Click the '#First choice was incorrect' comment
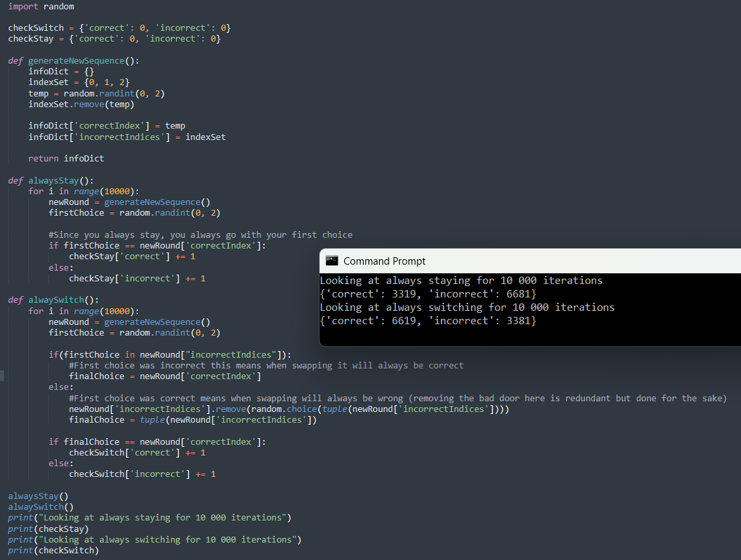The height and width of the screenshot is (560, 741). [267, 365]
